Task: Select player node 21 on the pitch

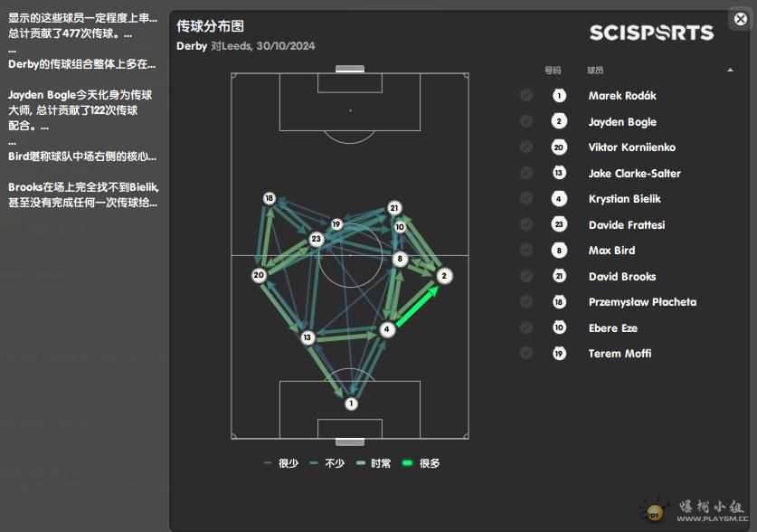Action: tap(393, 208)
